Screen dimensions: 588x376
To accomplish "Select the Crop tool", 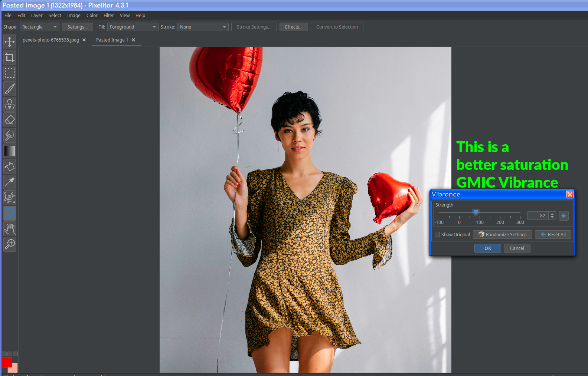I will coord(10,57).
